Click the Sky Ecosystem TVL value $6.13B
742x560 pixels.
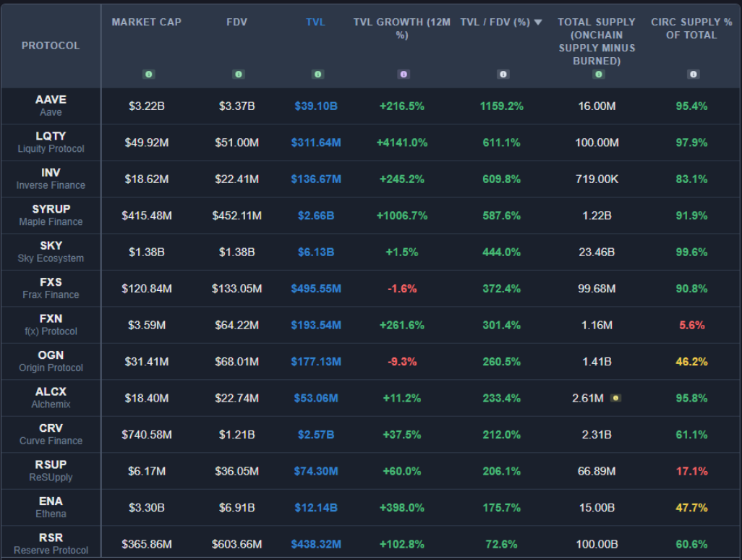coord(316,253)
